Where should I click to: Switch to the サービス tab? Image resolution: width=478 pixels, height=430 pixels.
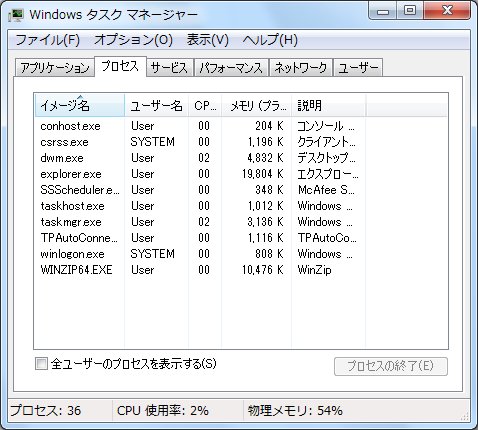[x=169, y=68]
